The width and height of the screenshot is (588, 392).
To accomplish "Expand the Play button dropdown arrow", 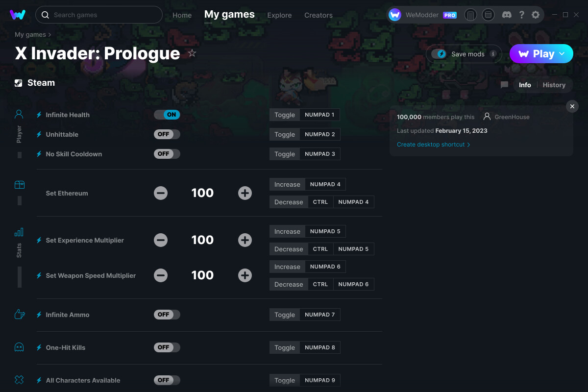I will (562, 54).
